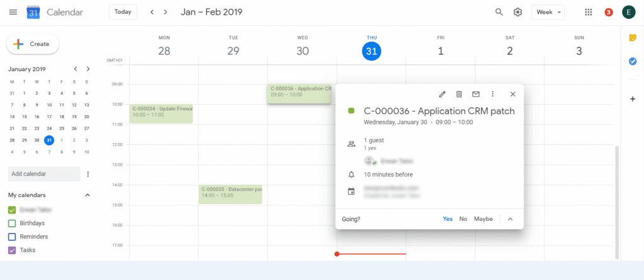Collapse the My calendars section

[x=87, y=195]
